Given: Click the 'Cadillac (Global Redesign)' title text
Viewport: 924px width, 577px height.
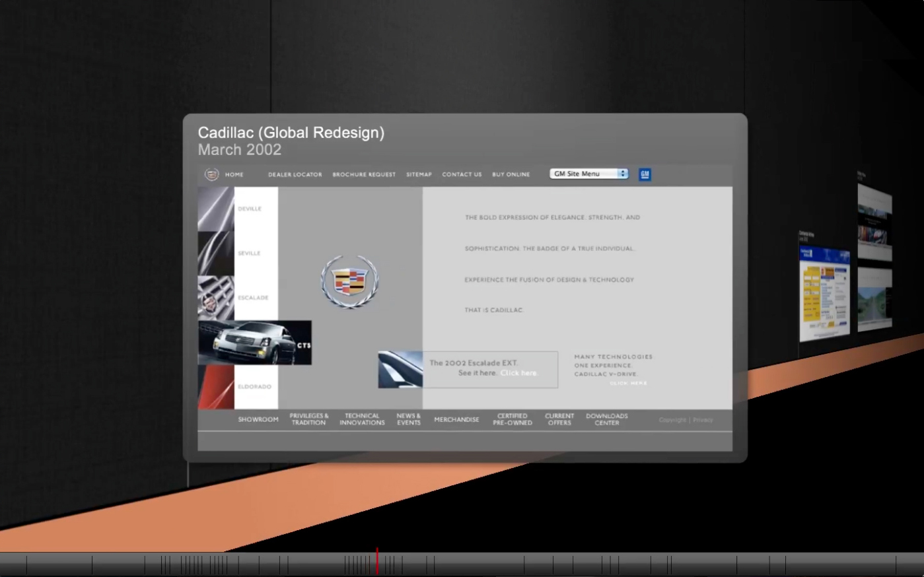Looking at the screenshot, I should pos(291,133).
